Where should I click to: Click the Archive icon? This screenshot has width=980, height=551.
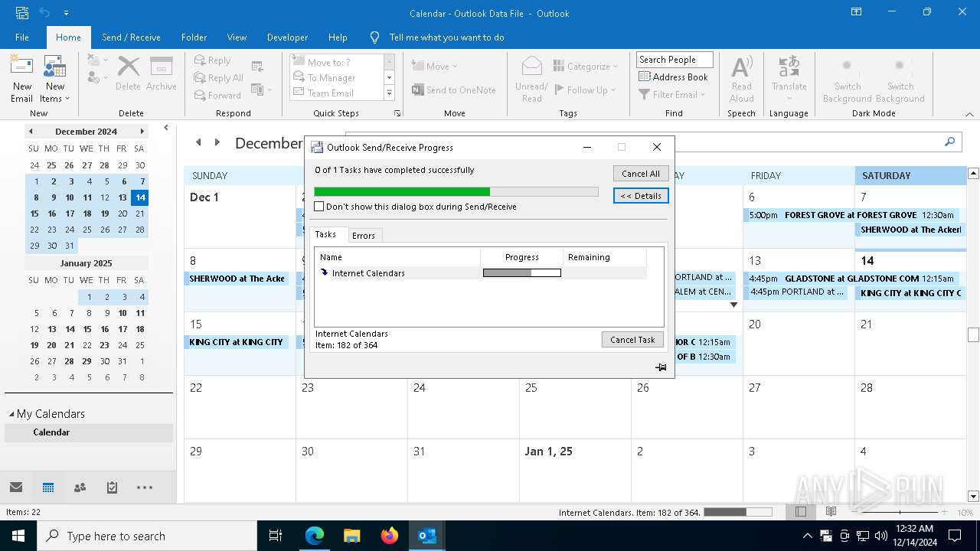point(161,73)
